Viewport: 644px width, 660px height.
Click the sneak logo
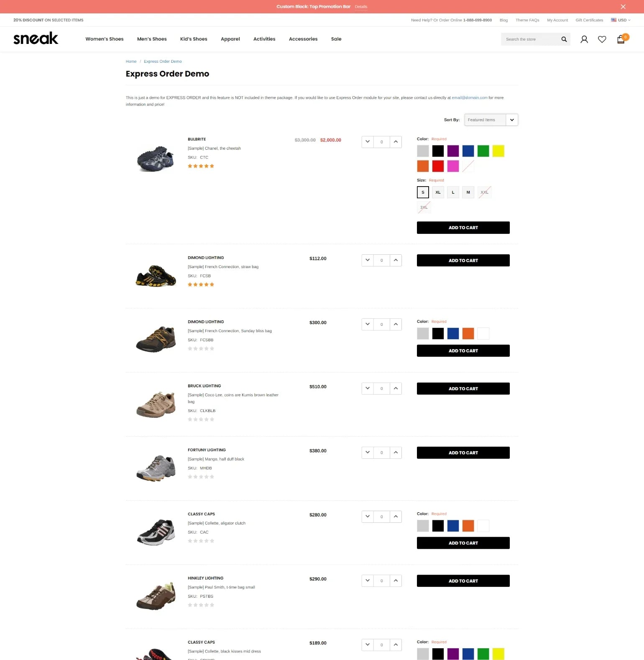tap(36, 38)
